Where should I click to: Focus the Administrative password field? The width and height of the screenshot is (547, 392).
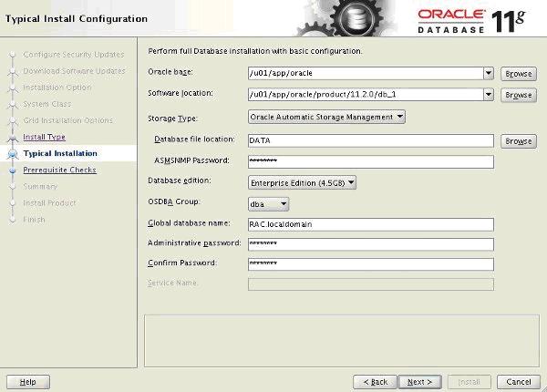point(371,244)
